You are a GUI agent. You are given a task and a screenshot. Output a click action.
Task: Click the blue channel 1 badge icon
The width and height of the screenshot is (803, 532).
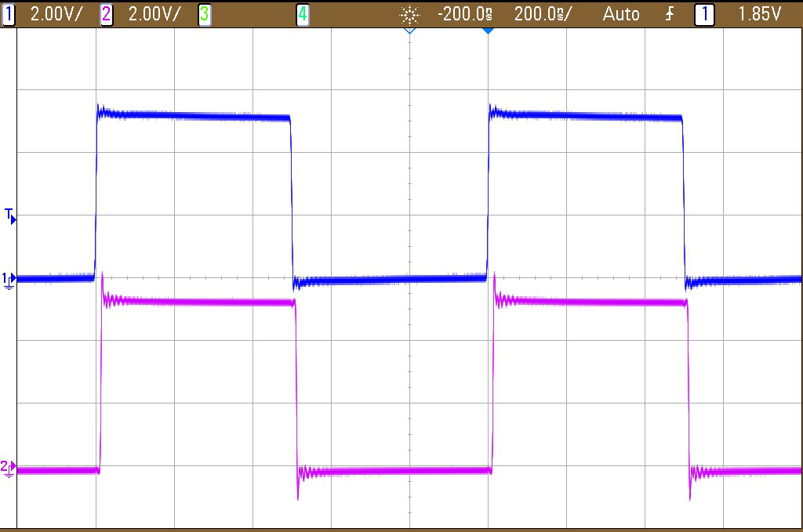click(x=9, y=13)
